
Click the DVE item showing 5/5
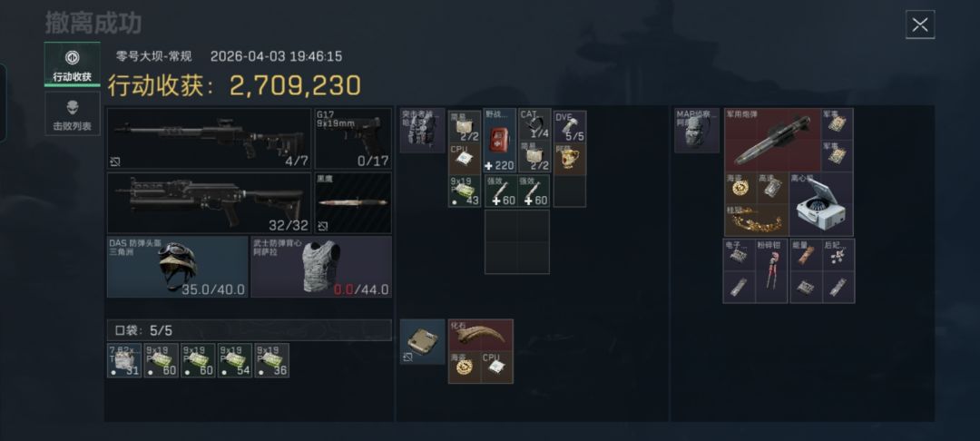569,126
